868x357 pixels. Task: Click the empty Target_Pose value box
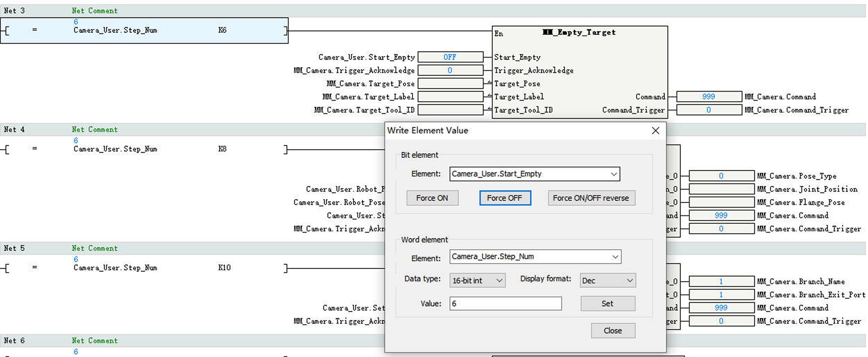pyautogui.click(x=450, y=83)
